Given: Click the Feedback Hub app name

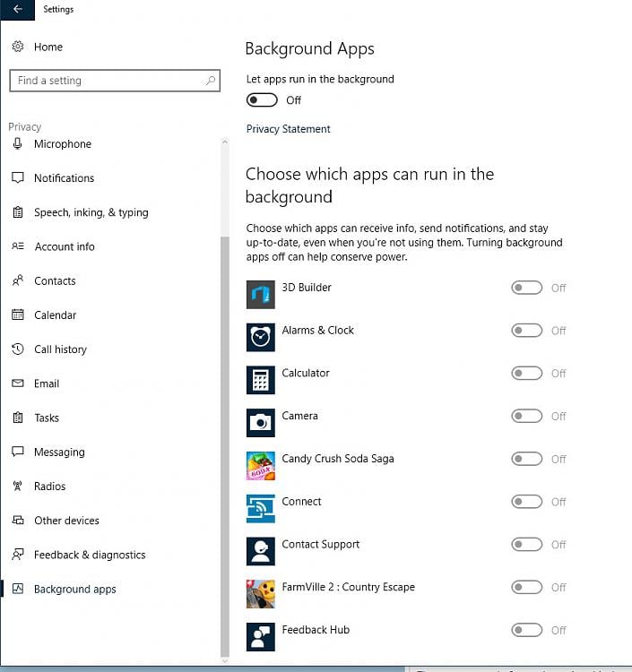Looking at the screenshot, I should pos(316,630).
